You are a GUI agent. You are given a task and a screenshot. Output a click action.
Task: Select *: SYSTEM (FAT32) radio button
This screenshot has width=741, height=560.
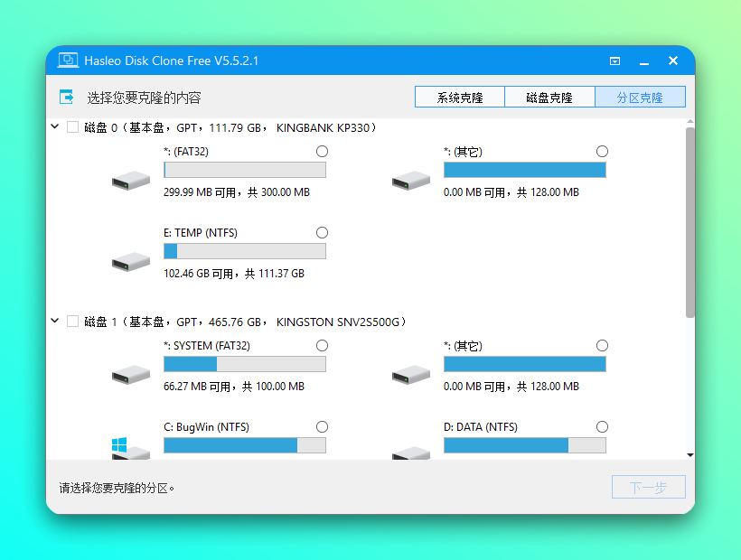[323, 346]
